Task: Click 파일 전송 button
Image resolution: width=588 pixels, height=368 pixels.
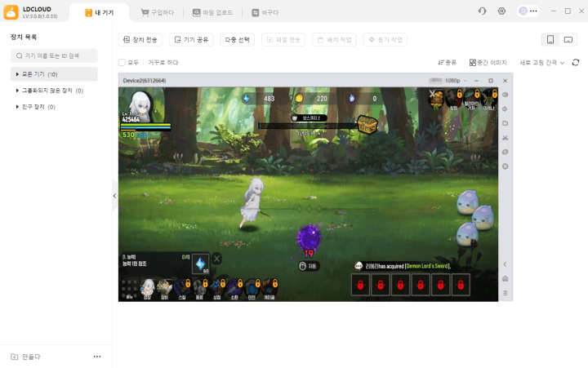Action: click(283, 39)
